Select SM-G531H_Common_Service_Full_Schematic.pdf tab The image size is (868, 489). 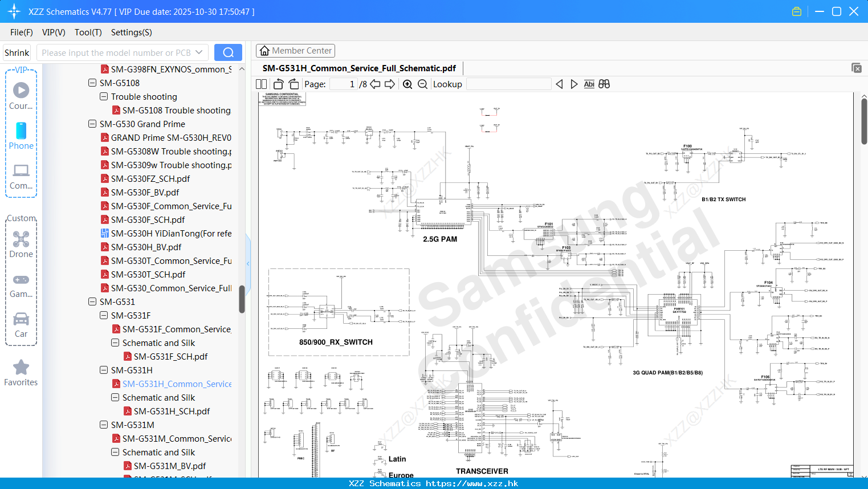pyautogui.click(x=359, y=68)
